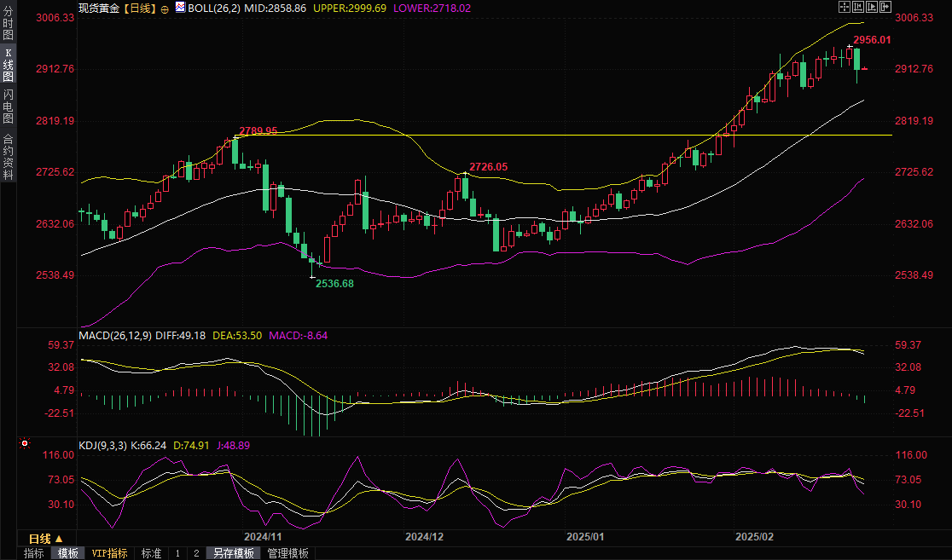Viewport: 952px width, 560px height.
Task: Click the 2025/02 date axis label
Action: (755, 537)
